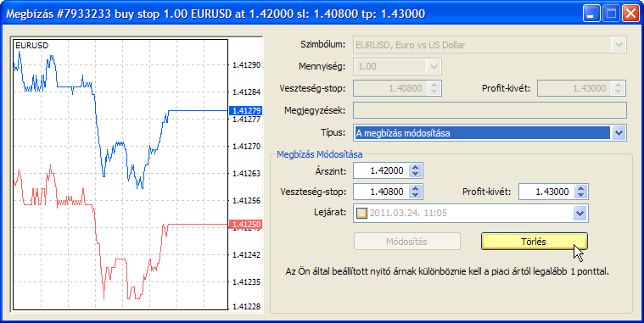644x323 pixels.
Task: Click the blue 1.41279 price label
Action: coord(245,111)
